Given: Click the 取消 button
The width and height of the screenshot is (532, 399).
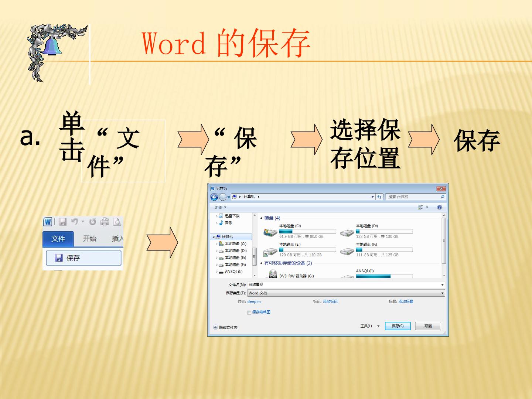Looking at the screenshot, I should pyautogui.click(x=428, y=326).
